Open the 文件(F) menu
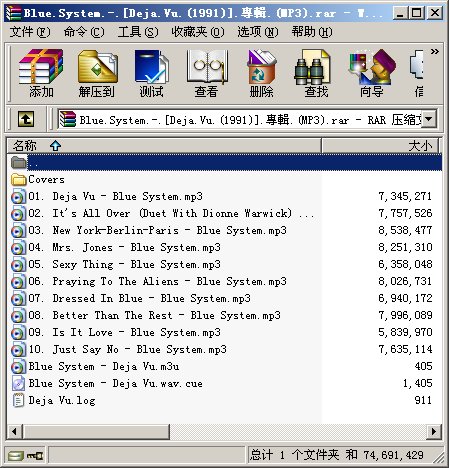Image resolution: width=449 pixels, height=468 pixels. 30,32
